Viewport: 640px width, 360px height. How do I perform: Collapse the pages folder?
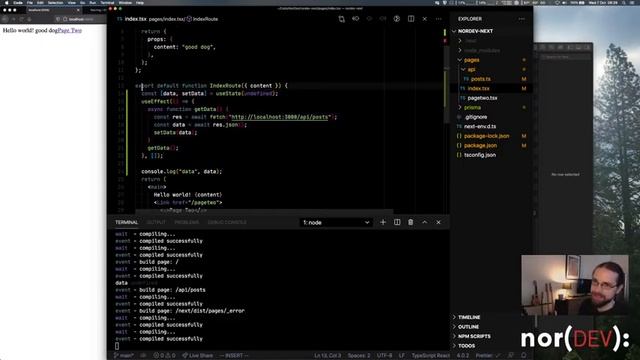click(x=471, y=60)
